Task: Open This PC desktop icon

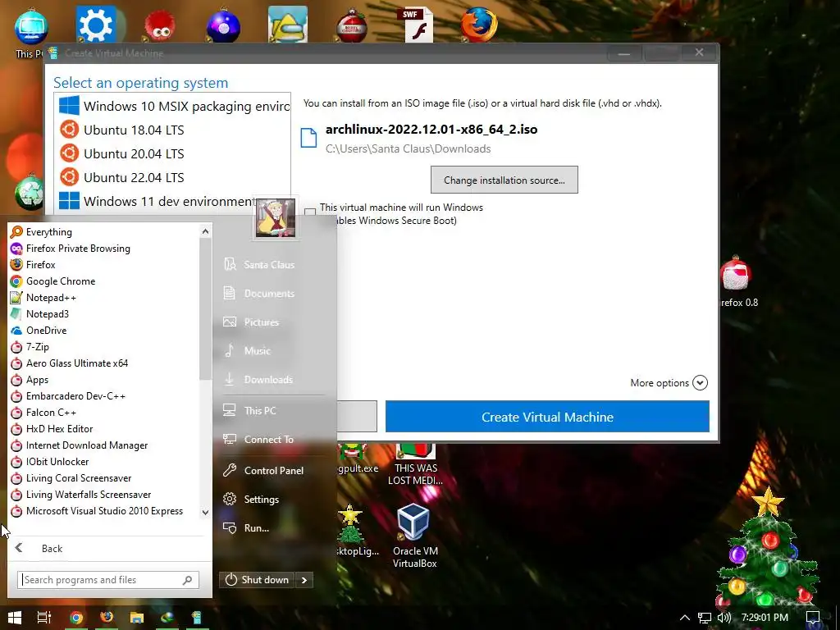Action: tap(30, 33)
